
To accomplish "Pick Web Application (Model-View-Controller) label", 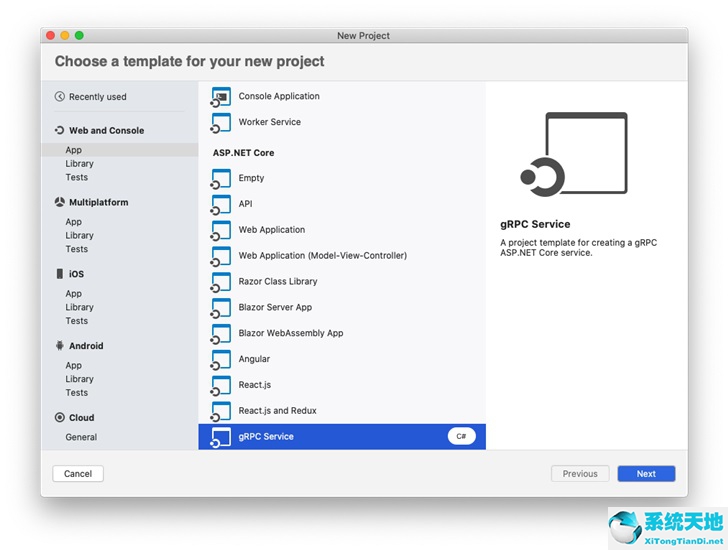I will (323, 256).
